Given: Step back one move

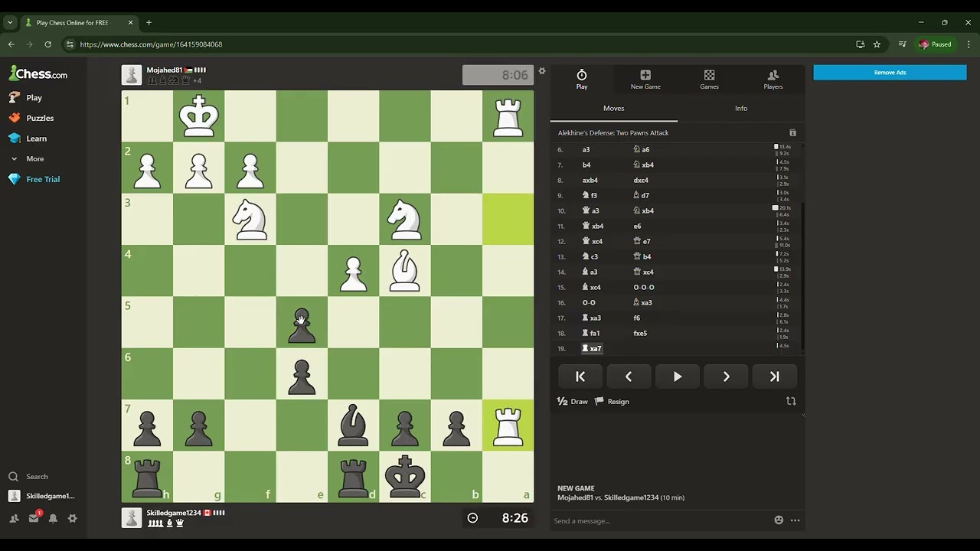Looking at the screenshot, I should (x=629, y=377).
